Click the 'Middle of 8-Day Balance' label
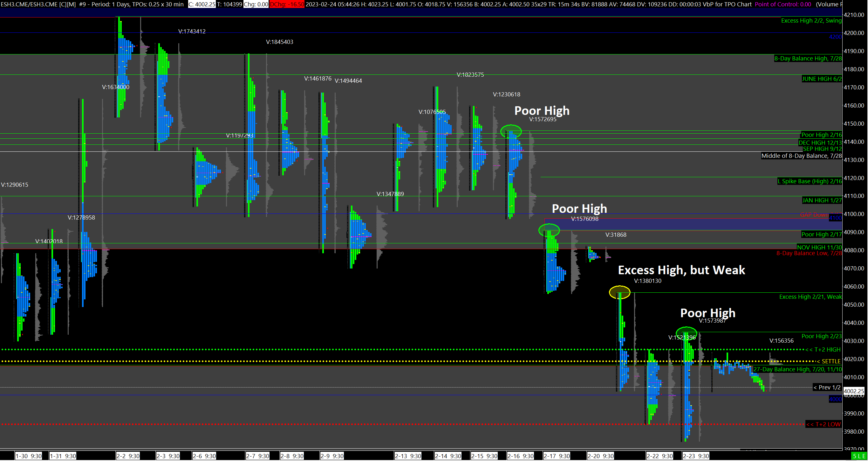868x461 pixels. 801,156
